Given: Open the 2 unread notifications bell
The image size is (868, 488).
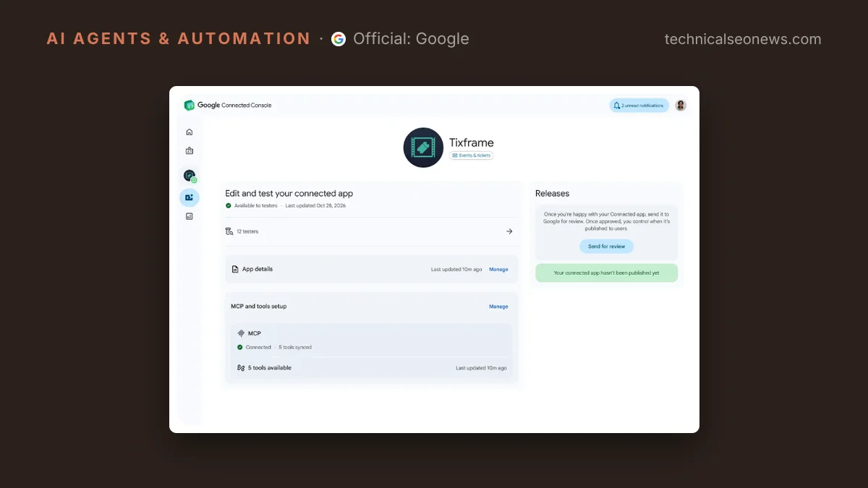Looking at the screenshot, I should click(639, 106).
